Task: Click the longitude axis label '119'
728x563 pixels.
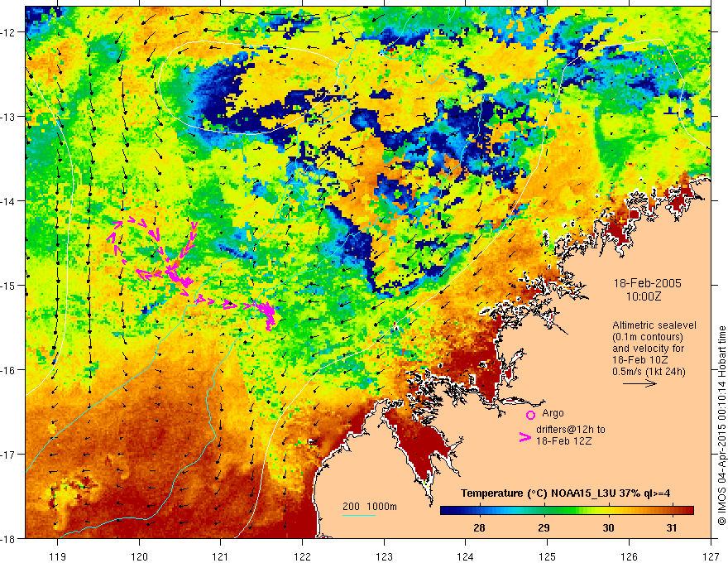Action: pos(58,556)
